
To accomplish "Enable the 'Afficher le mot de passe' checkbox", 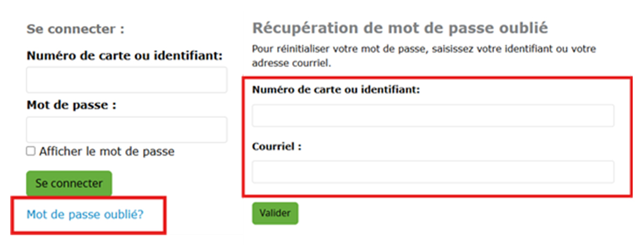I will coord(31,151).
